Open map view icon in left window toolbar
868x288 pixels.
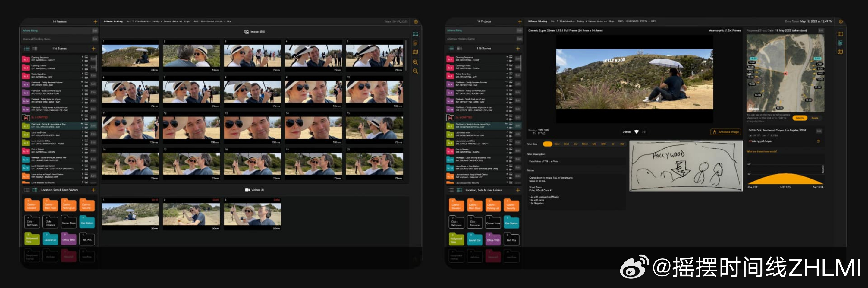415,52
